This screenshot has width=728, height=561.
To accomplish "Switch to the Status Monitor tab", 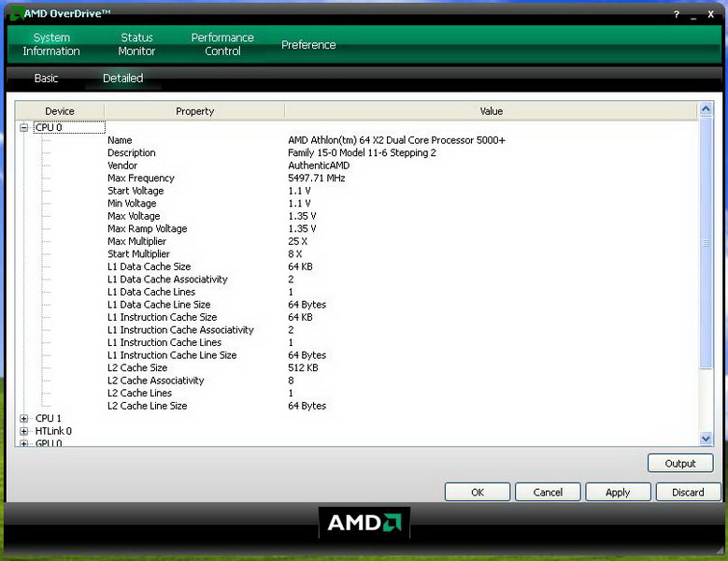I will (x=136, y=44).
